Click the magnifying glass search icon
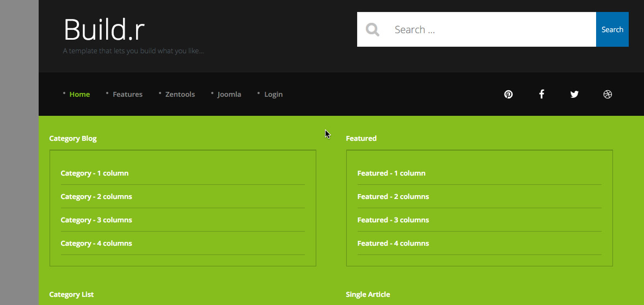The image size is (644, 305). pyautogui.click(x=372, y=29)
